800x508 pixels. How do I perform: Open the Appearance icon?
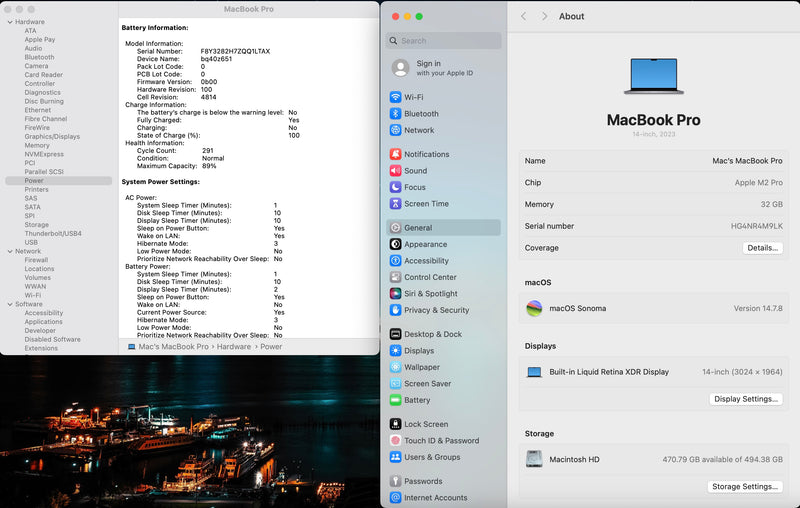[395, 244]
